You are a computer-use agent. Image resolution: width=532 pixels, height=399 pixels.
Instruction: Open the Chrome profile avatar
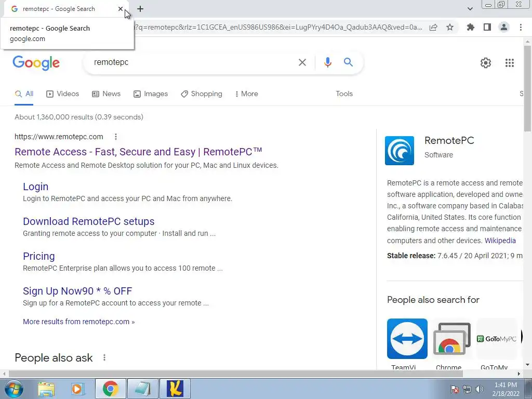(504, 27)
